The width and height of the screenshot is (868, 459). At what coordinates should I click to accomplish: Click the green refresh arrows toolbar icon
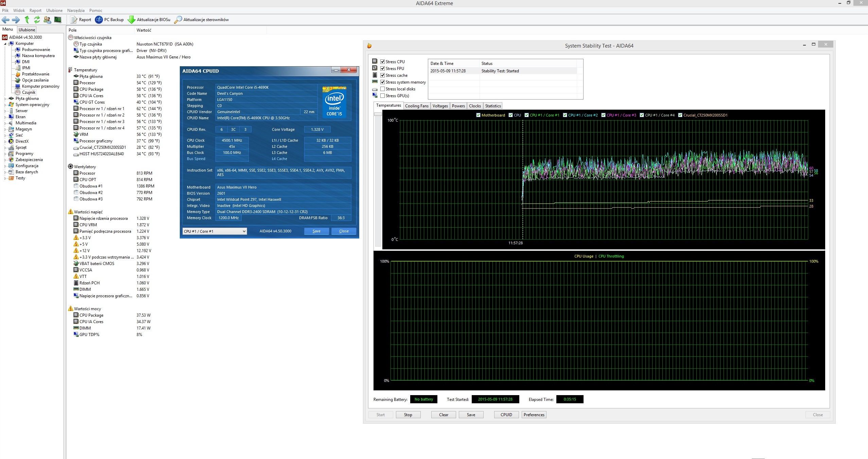coord(37,20)
